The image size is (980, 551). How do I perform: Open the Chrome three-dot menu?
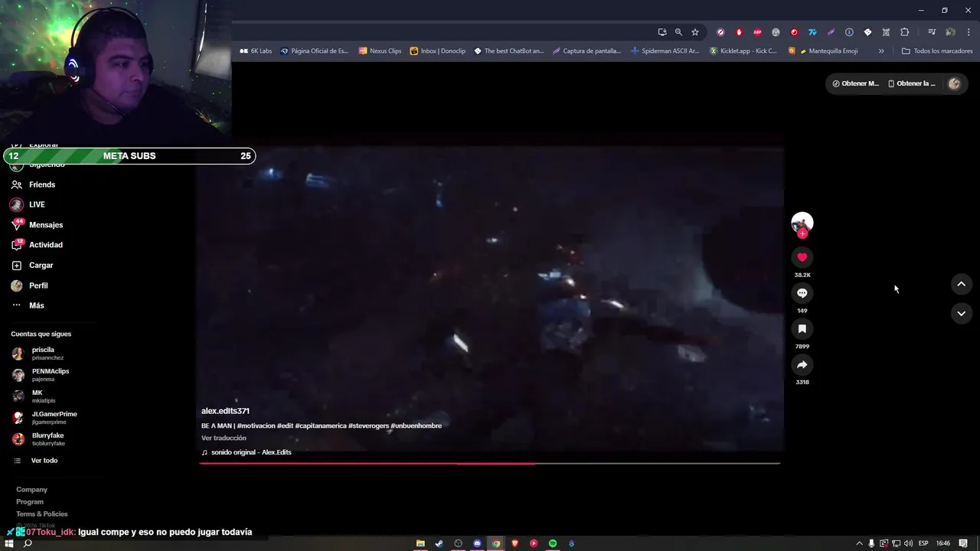(969, 32)
